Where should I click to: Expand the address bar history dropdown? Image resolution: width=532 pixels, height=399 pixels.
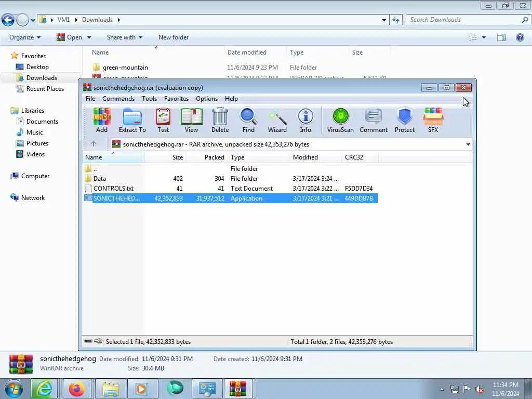coord(384,20)
